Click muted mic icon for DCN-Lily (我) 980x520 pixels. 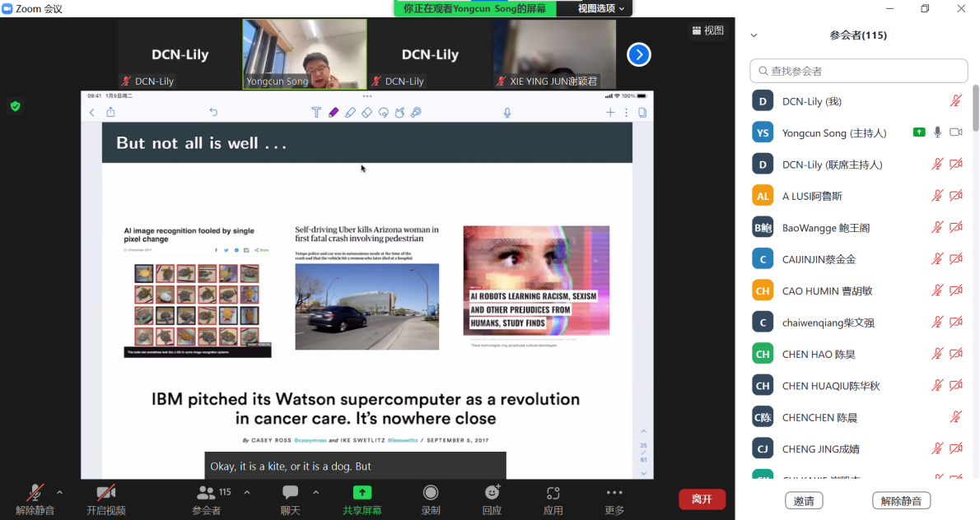point(955,101)
